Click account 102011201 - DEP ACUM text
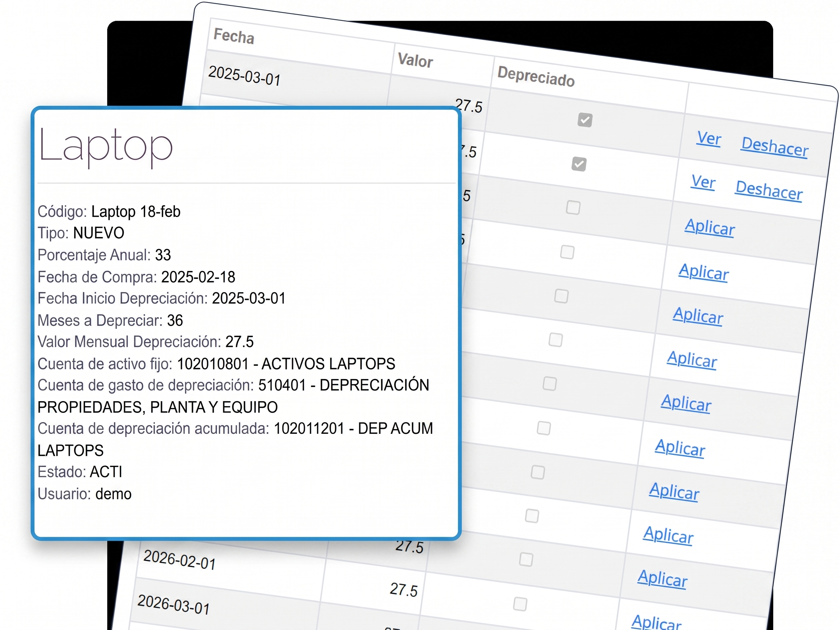The height and width of the screenshot is (630, 840). (x=354, y=428)
